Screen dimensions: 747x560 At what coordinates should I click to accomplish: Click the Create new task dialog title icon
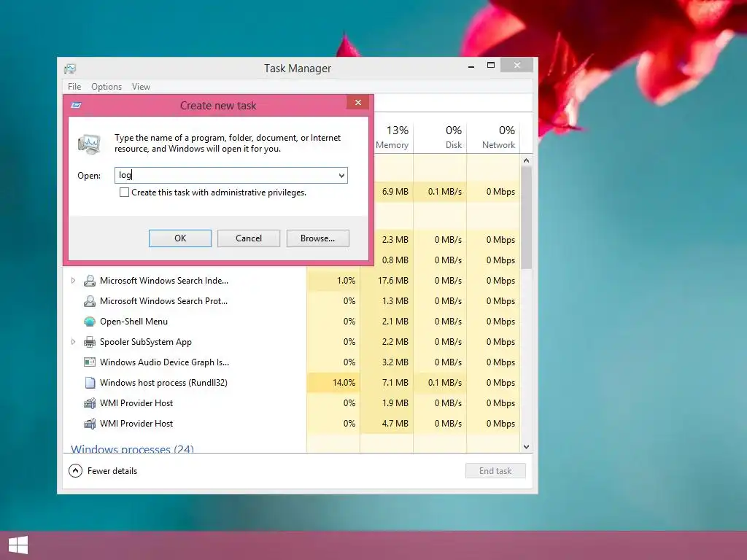76,105
